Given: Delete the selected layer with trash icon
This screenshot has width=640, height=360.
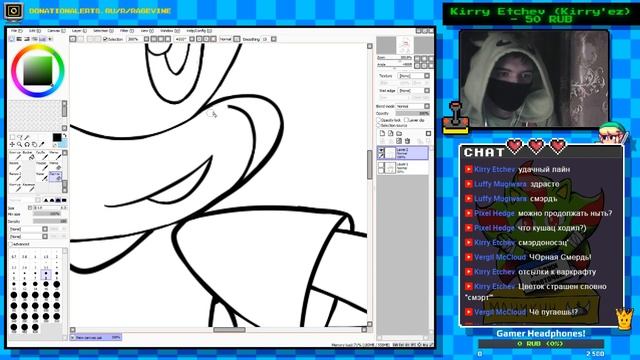Looking at the screenshot, I should [407, 141].
